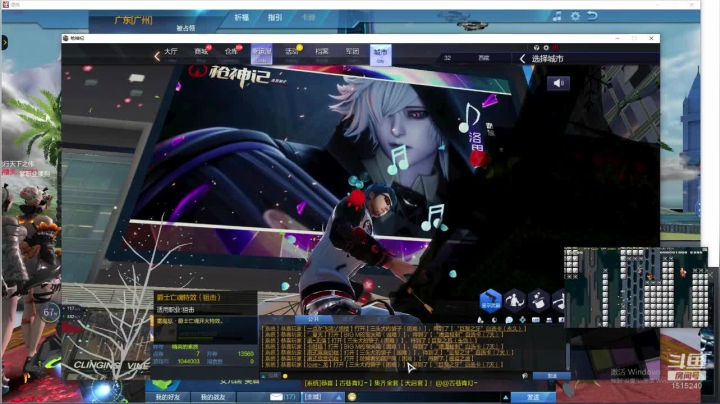The width and height of the screenshot is (720, 404).
Task: Open the 商城 shop tab
Action: (x=201, y=53)
